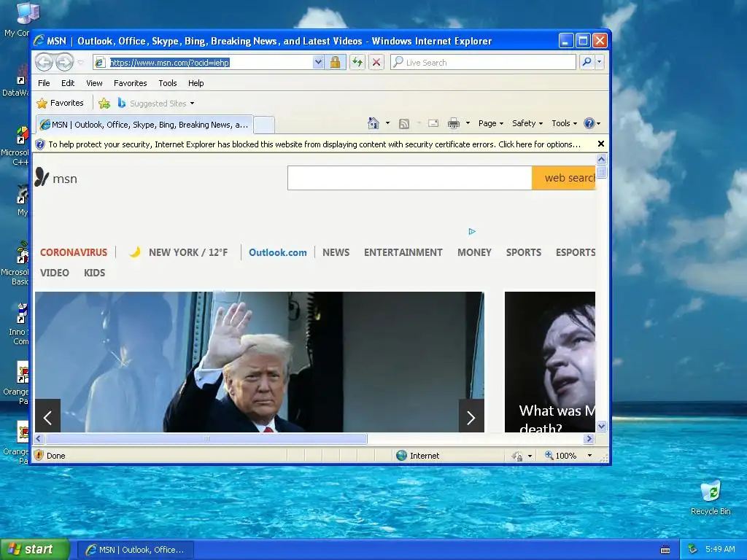This screenshot has width=747, height=560.
Task: Dismiss the information bar with X
Action: 601,144
